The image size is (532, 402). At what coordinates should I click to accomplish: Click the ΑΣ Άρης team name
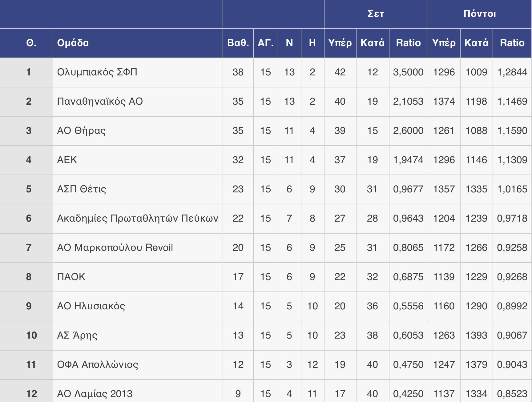[77, 335]
